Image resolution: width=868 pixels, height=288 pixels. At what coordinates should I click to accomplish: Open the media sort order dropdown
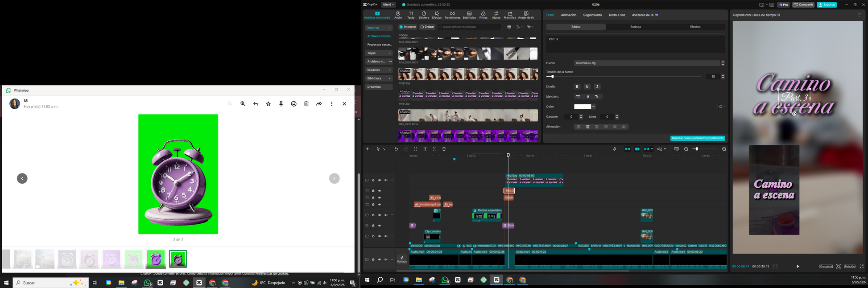519,27
